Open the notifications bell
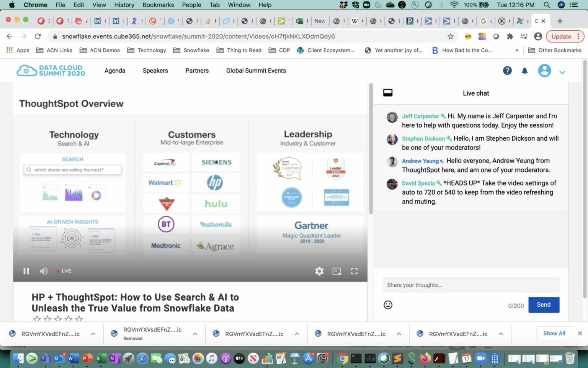This screenshot has width=588, height=368. point(524,71)
